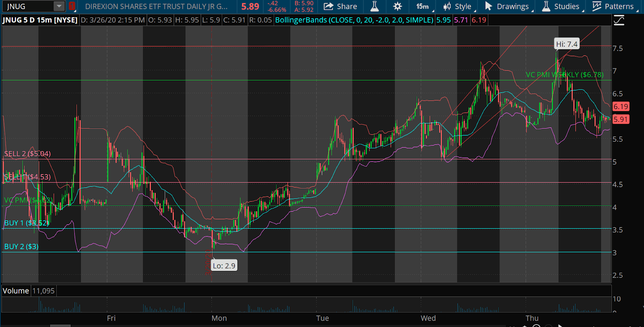Click the R: 0.05 range value
This screenshot has height=327, width=644.
(x=260, y=20)
